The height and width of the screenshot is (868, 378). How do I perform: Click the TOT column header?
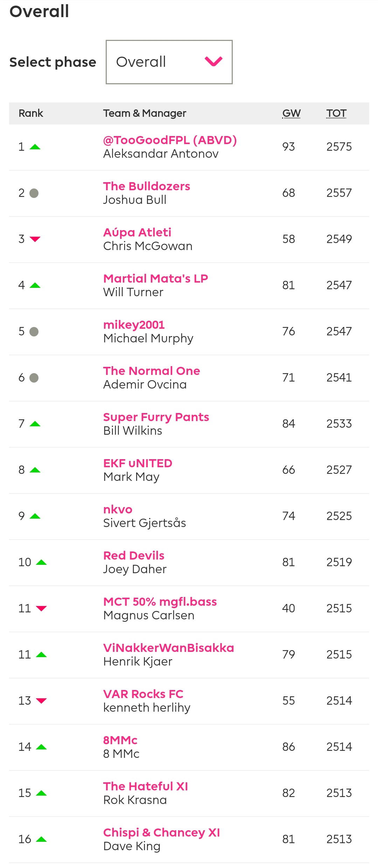[336, 113]
